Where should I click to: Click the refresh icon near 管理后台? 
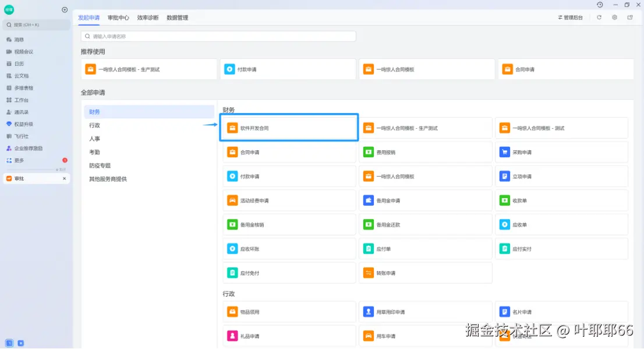click(599, 17)
